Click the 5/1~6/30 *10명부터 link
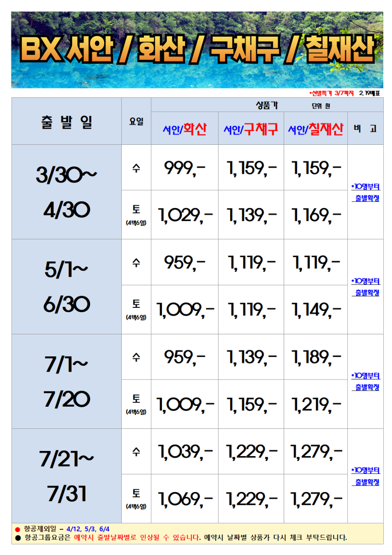 click(366, 281)
